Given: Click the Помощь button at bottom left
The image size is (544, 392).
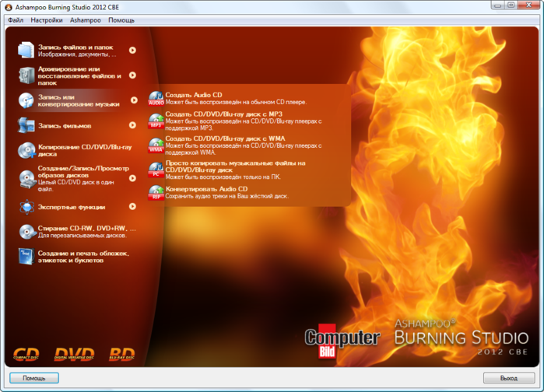Looking at the screenshot, I should (34, 378).
